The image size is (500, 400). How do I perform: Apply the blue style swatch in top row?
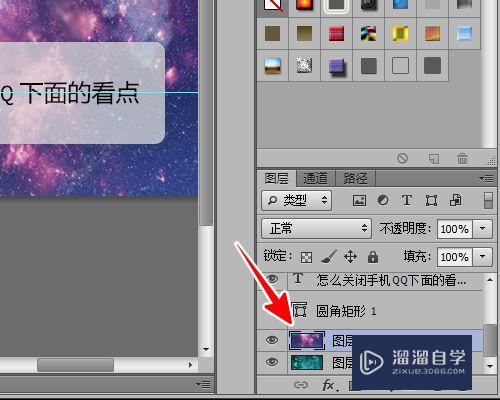point(400,5)
